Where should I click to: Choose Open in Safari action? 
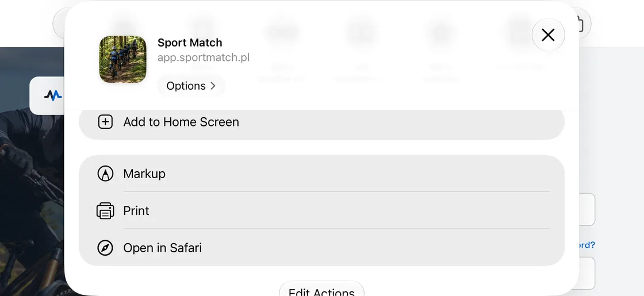pyautogui.click(x=321, y=248)
